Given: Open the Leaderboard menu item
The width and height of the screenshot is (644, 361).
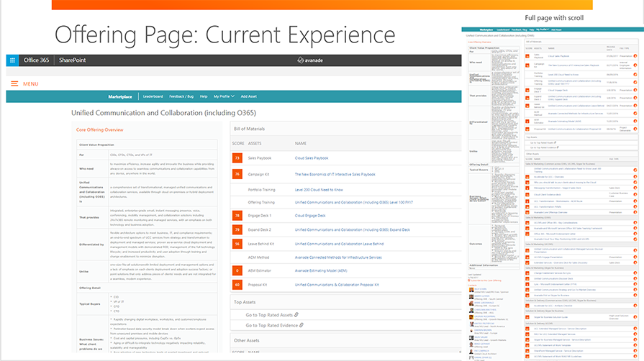Looking at the screenshot, I should coord(153,96).
